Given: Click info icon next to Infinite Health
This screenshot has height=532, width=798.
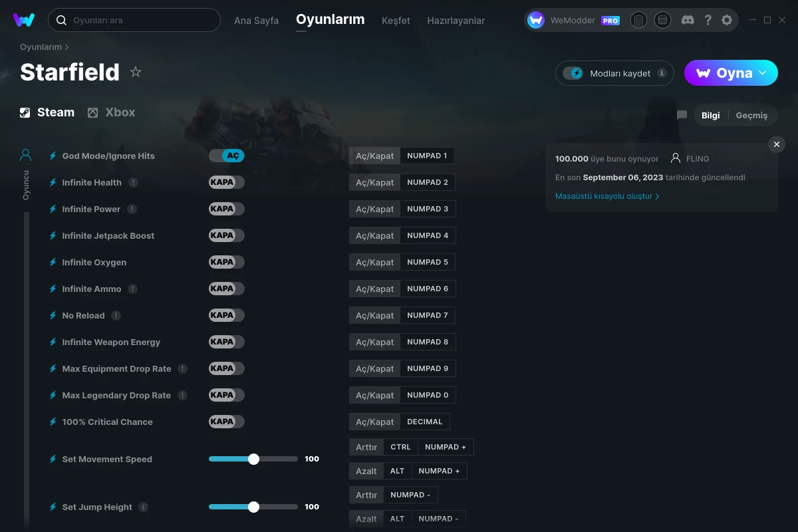Looking at the screenshot, I should (x=134, y=182).
